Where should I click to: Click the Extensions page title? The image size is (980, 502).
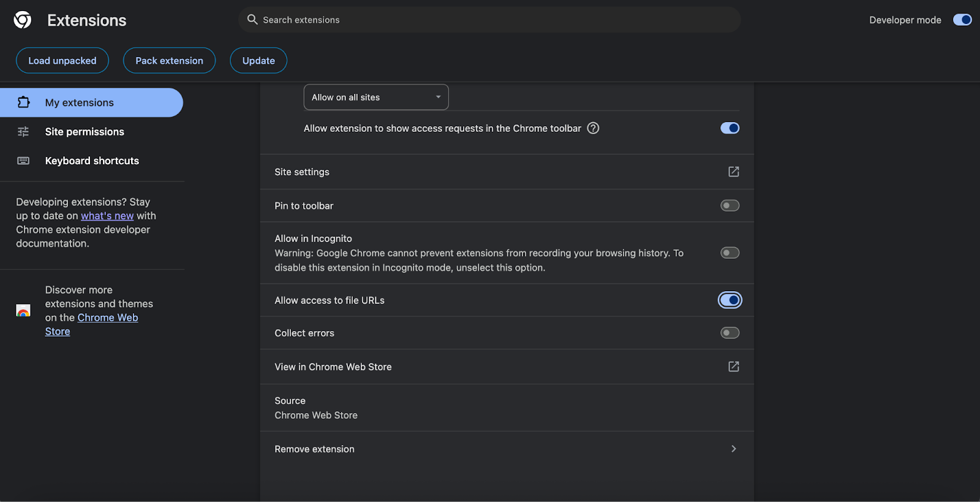[x=87, y=20]
